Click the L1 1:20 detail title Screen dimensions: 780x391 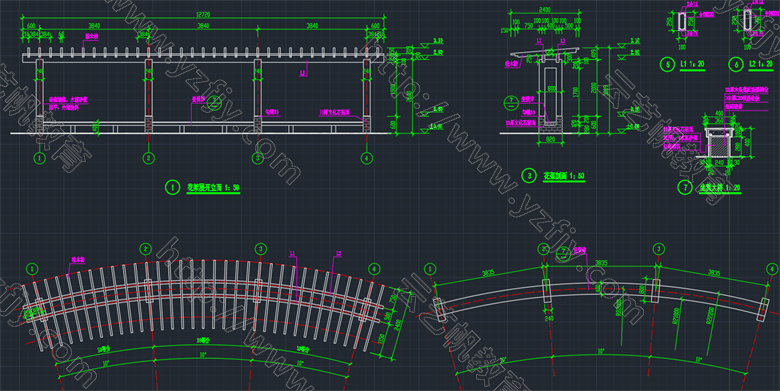692,64
